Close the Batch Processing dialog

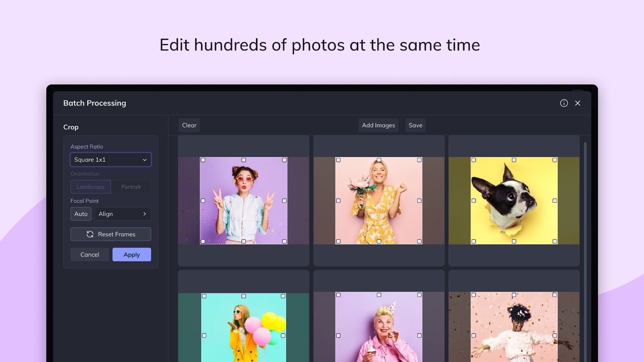tap(578, 103)
